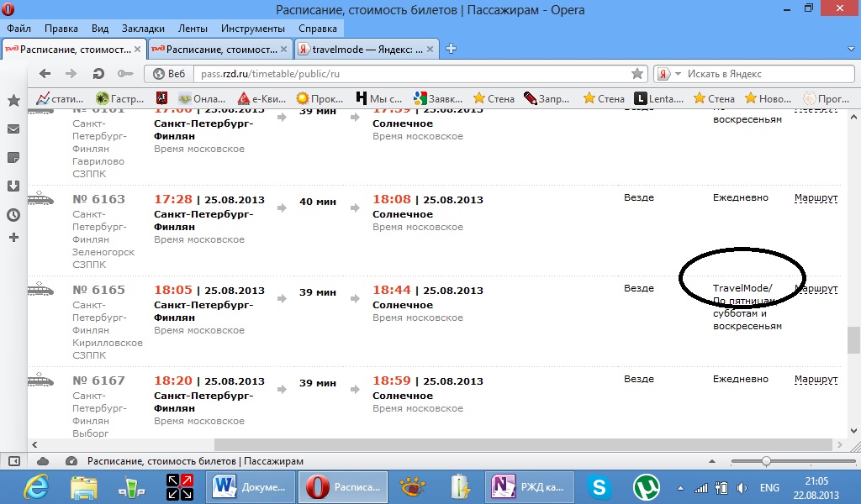The image size is (861, 504).
Task: Add a new panel with sidebar plus
Action: 13,238
